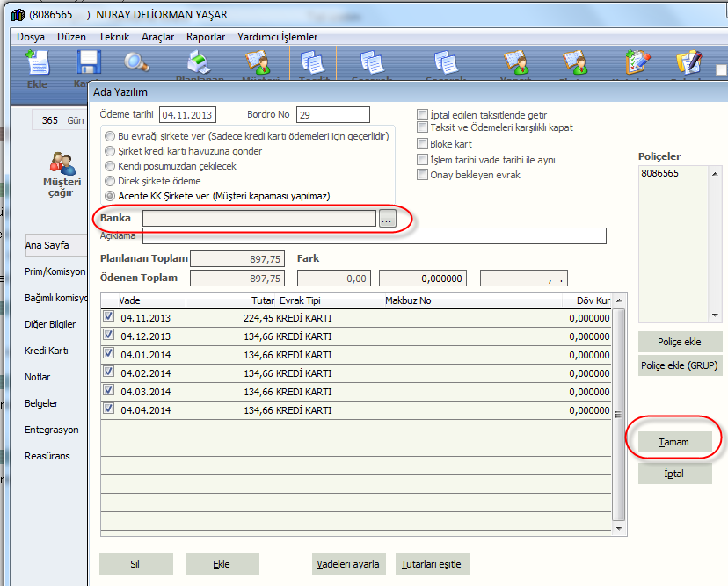Enable the 'Bloke kart' checkbox
Screen dimensions: 728x586
pyautogui.click(x=423, y=144)
